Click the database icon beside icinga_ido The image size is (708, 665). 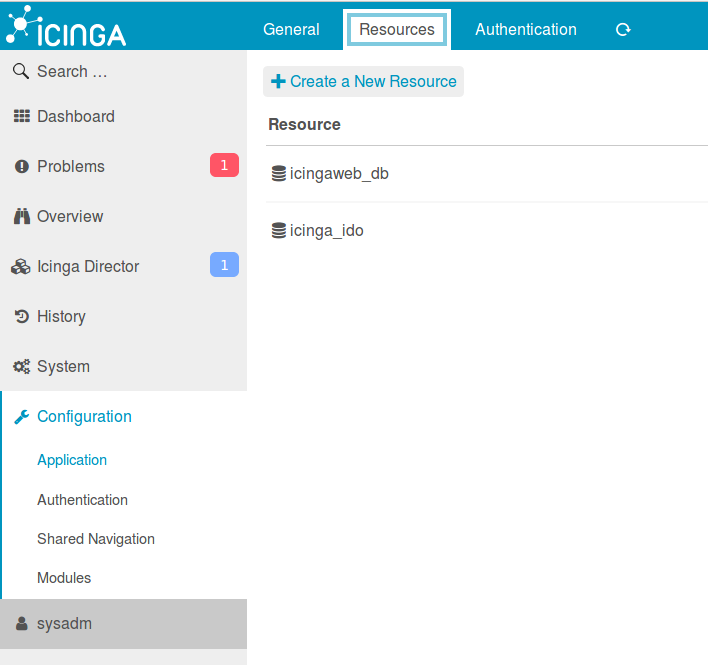tap(279, 231)
